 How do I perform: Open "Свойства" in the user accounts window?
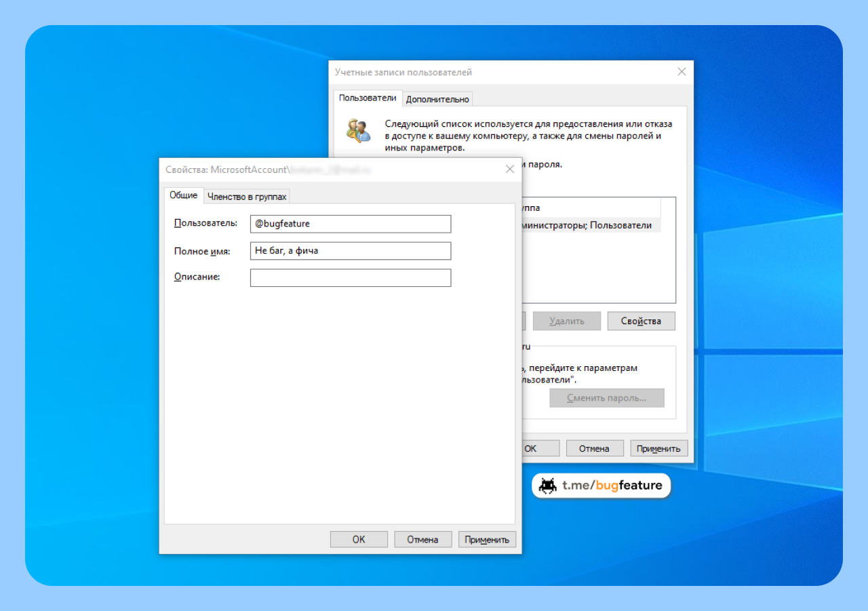tap(641, 321)
